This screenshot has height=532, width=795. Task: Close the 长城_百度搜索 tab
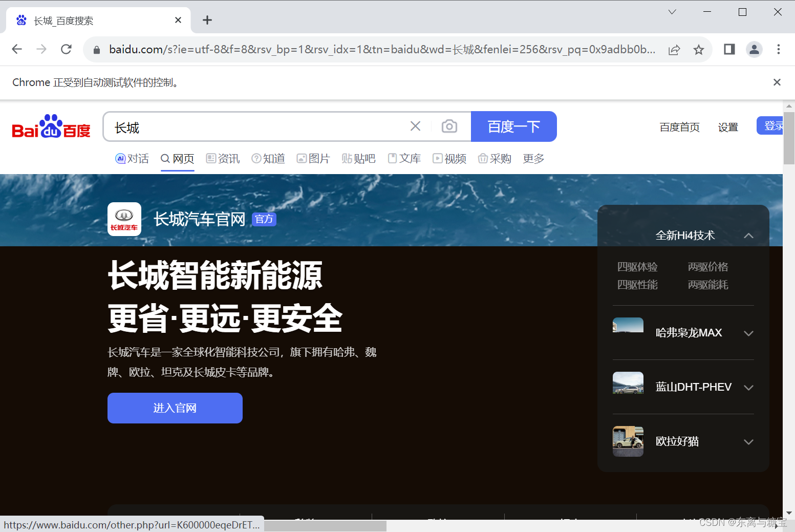178,20
